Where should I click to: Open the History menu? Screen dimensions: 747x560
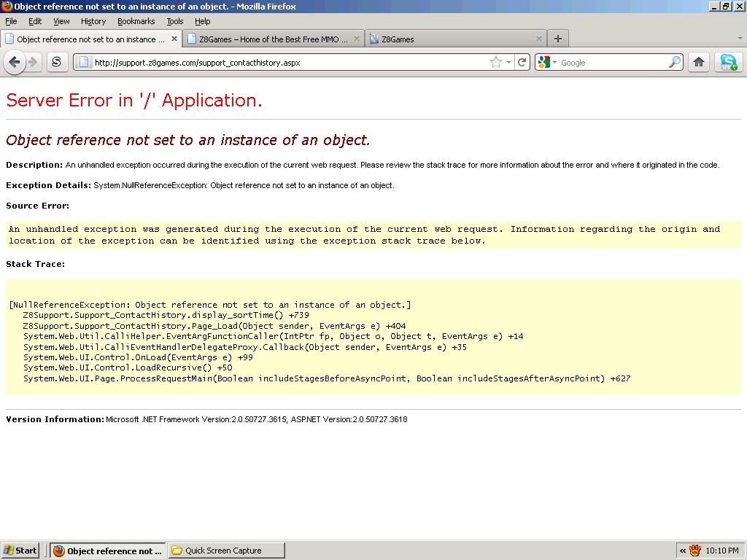pyautogui.click(x=93, y=21)
